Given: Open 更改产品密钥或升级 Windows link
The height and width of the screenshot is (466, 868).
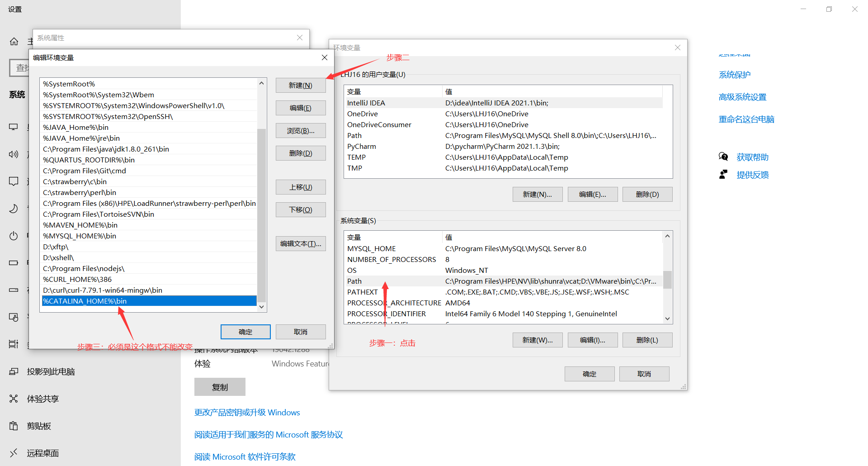Looking at the screenshot, I should [x=247, y=413].
